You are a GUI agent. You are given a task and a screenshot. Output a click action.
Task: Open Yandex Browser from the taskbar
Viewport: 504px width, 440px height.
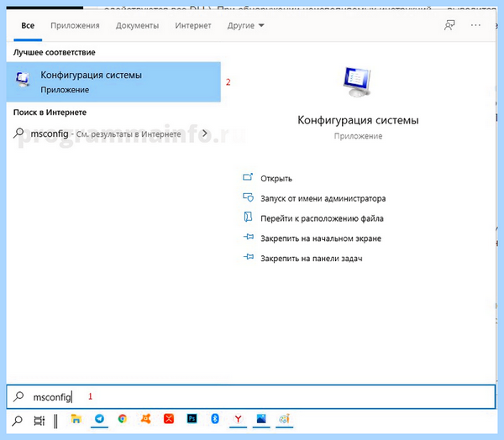[x=239, y=419]
